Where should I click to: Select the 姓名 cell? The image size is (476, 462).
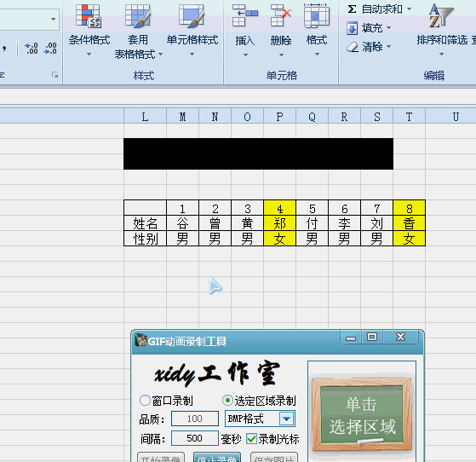click(x=145, y=223)
